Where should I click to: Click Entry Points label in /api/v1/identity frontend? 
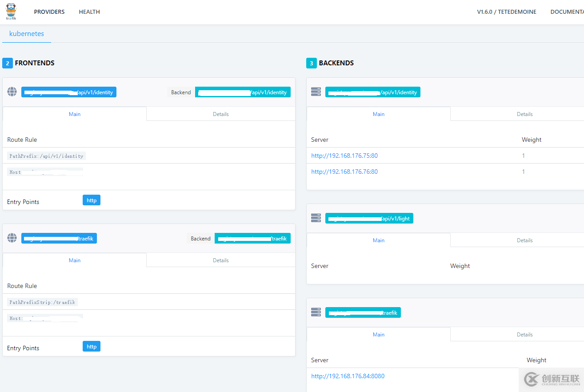(23, 202)
